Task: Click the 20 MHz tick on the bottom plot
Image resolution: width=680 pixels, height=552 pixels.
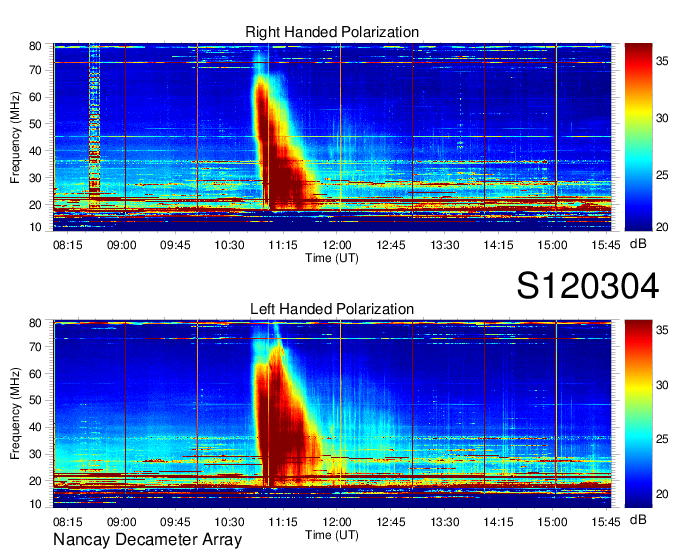Action: tap(35, 481)
